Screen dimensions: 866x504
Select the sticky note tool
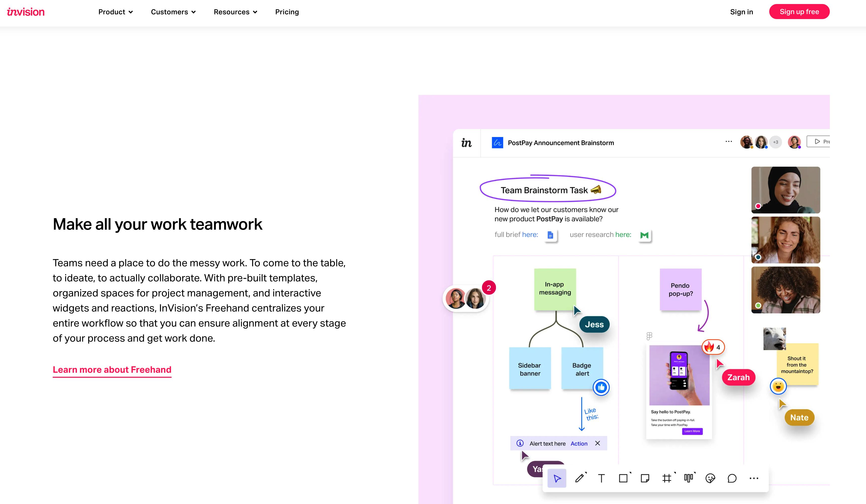pyautogui.click(x=645, y=478)
